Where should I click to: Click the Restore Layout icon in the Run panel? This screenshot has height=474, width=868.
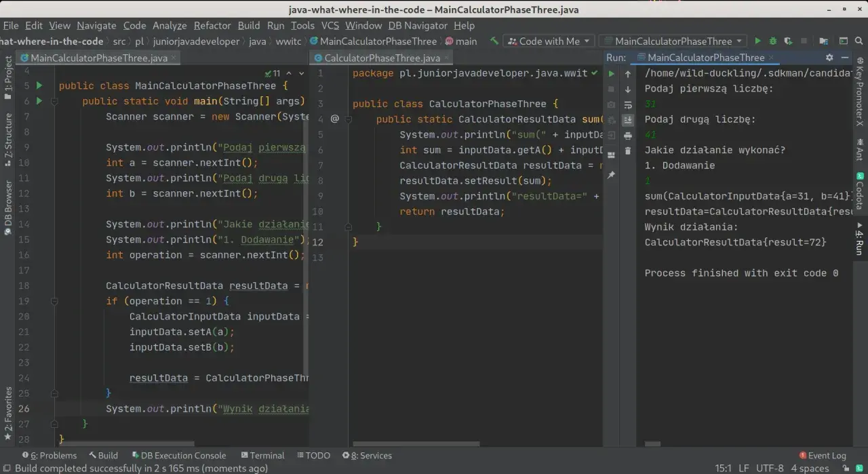[x=611, y=155]
